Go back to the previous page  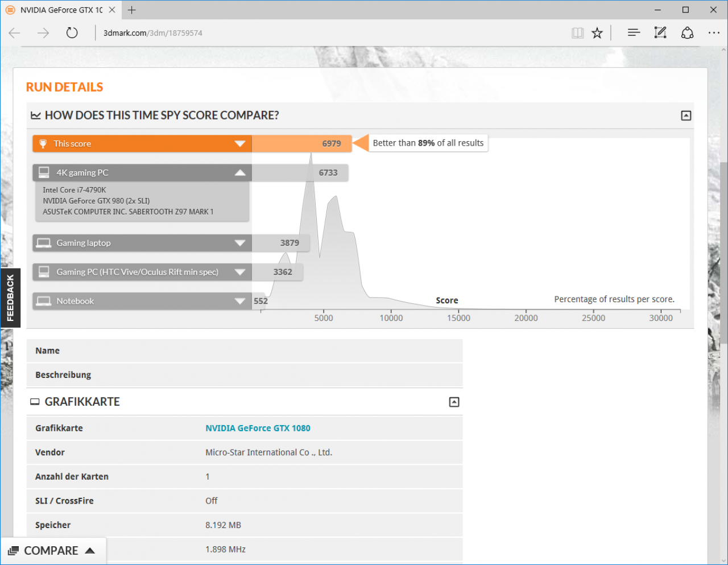tap(15, 32)
